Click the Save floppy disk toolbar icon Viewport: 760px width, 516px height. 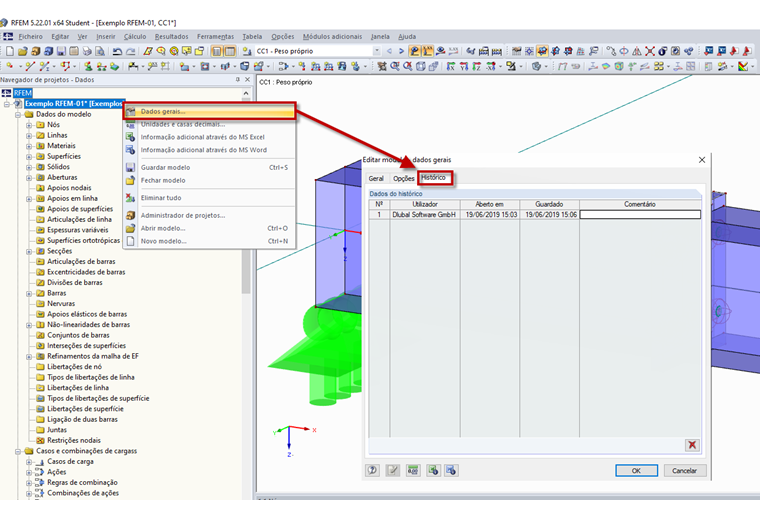61,51
